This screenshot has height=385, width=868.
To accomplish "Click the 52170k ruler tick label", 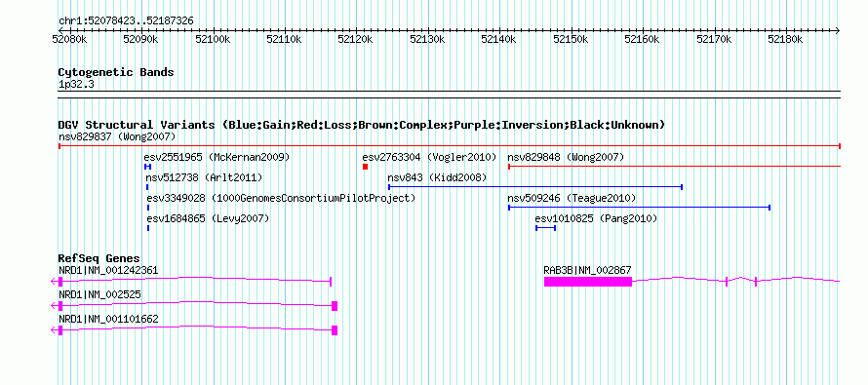I will point(714,39).
